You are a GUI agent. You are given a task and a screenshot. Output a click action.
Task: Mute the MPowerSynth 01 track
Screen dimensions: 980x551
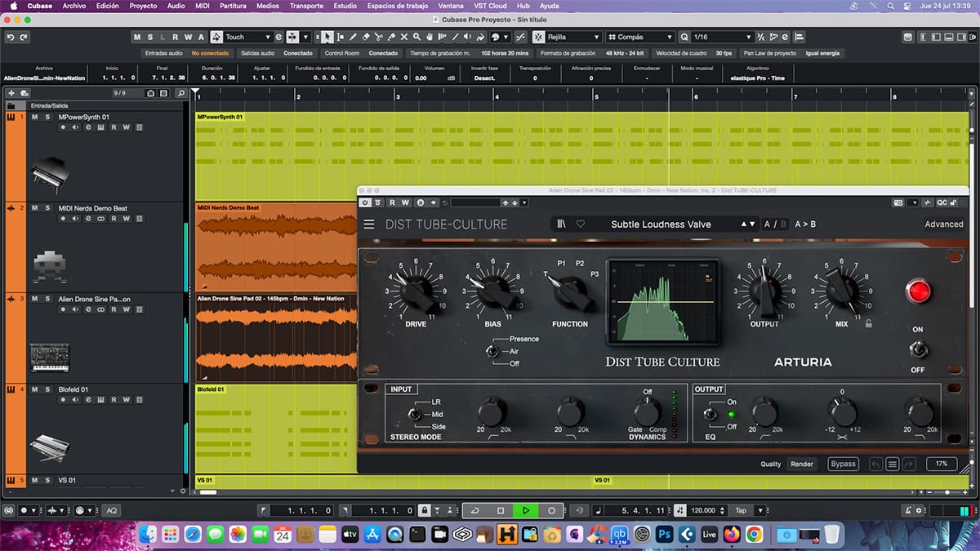(35, 117)
